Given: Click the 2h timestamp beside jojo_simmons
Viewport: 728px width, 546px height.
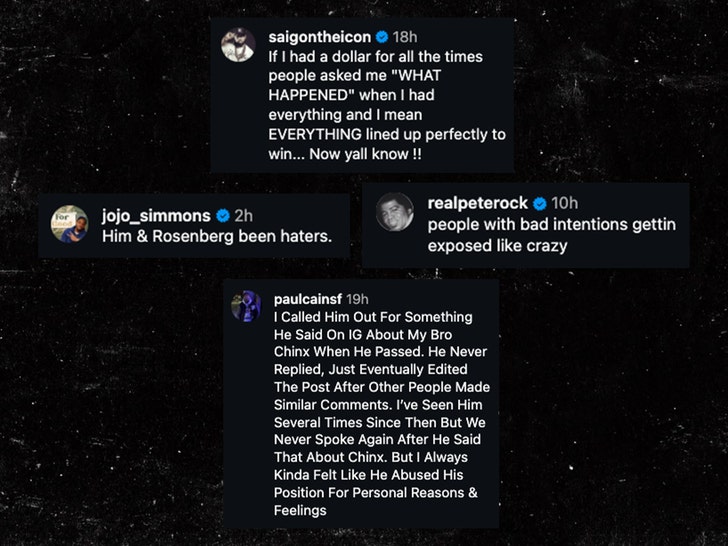Looking at the screenshot, I should 244,216.
